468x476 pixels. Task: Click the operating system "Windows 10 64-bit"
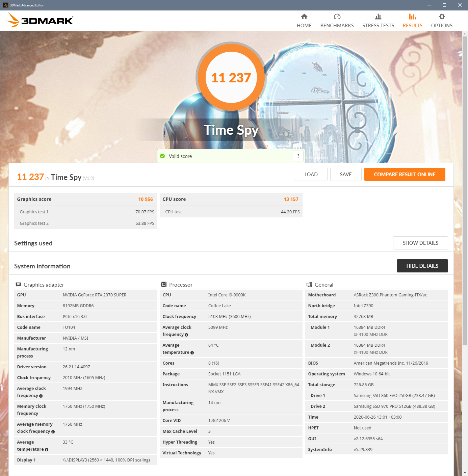372,374
